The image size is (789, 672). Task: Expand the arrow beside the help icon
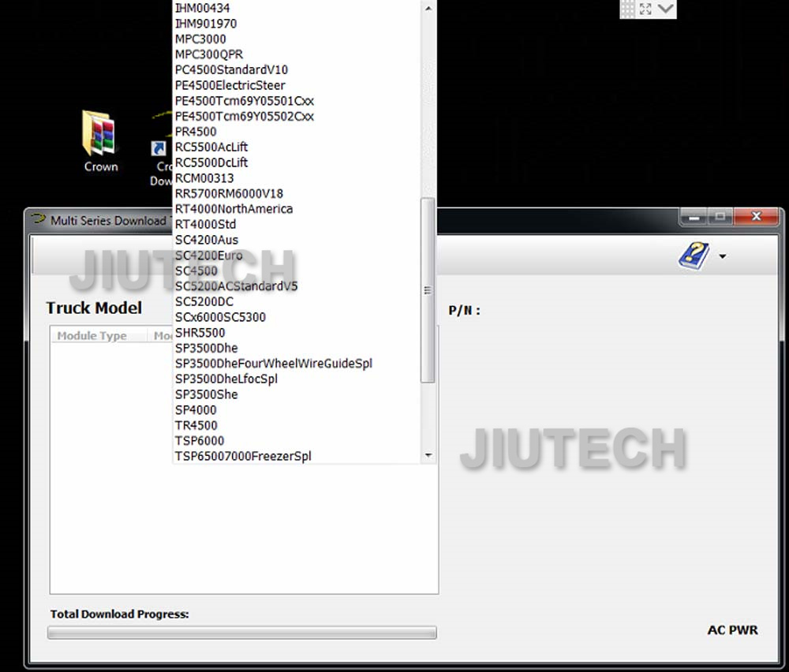click(722, 256)
